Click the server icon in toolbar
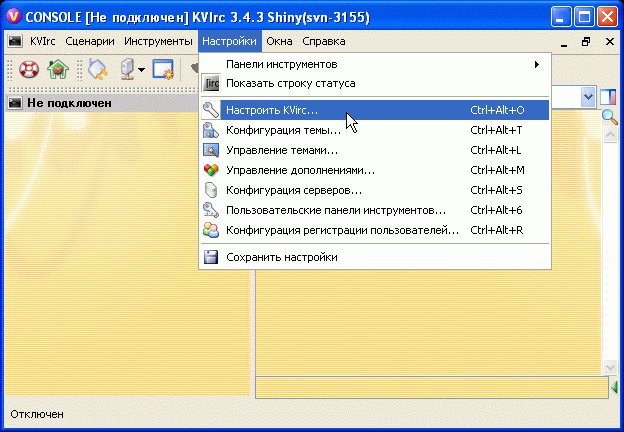 [127, 70]
